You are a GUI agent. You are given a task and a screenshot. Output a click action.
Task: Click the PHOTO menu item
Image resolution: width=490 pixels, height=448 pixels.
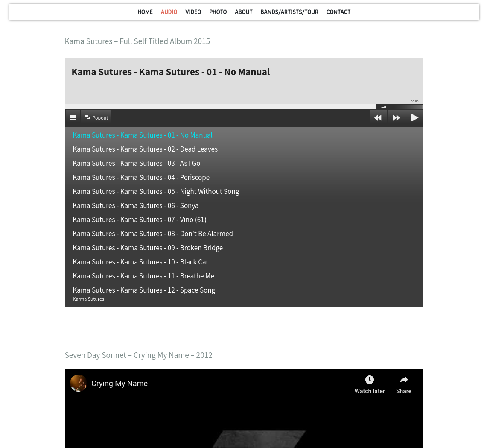[218, 12]
